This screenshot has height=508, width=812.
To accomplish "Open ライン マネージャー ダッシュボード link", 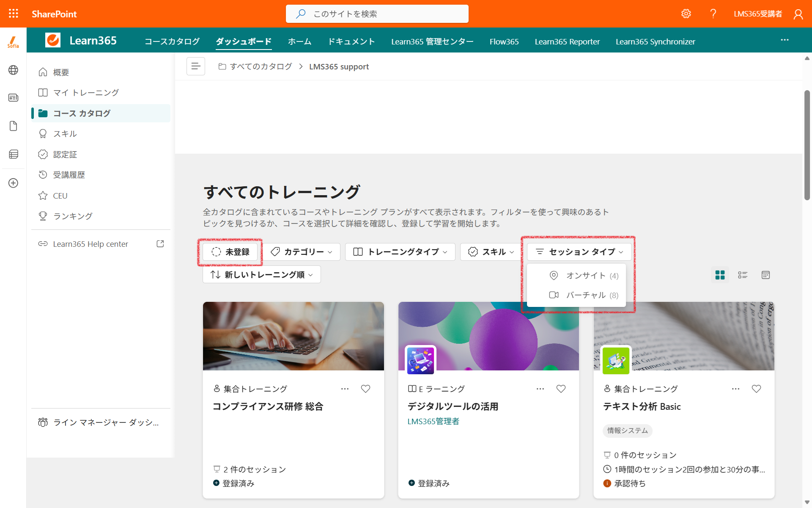I will tap(101, 422).
